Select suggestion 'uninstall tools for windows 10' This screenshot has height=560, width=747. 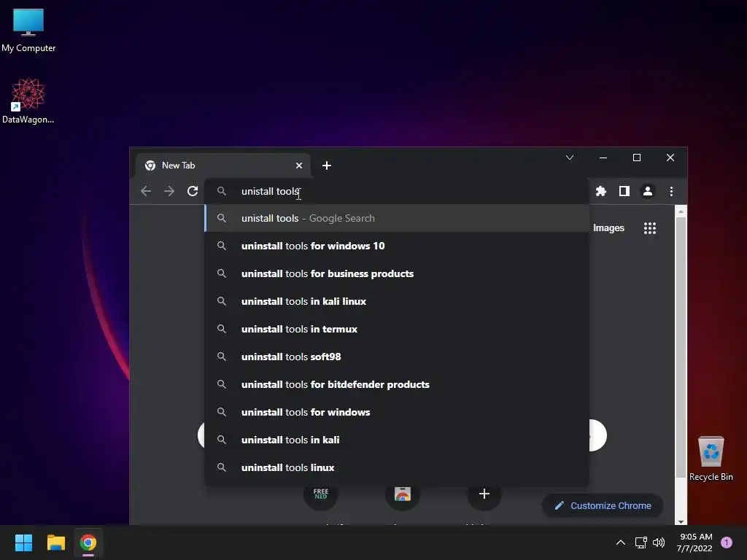click(x=396, y=246)
